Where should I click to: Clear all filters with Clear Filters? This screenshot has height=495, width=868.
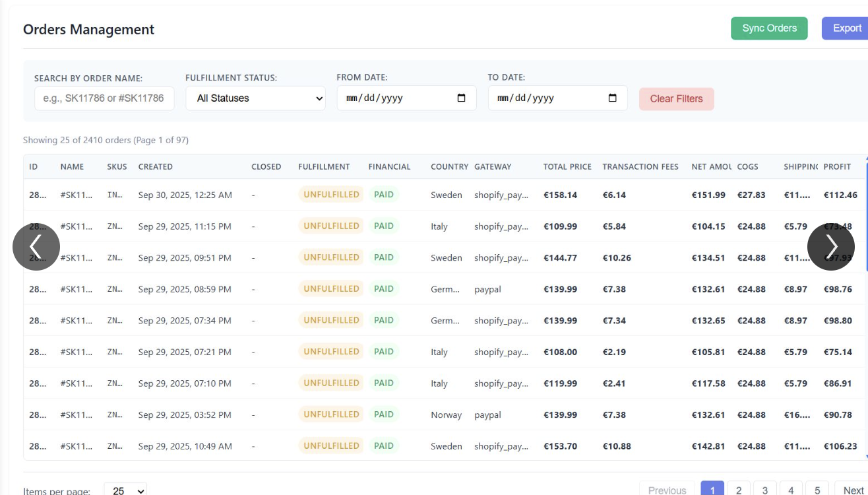(x=676, y=99)
